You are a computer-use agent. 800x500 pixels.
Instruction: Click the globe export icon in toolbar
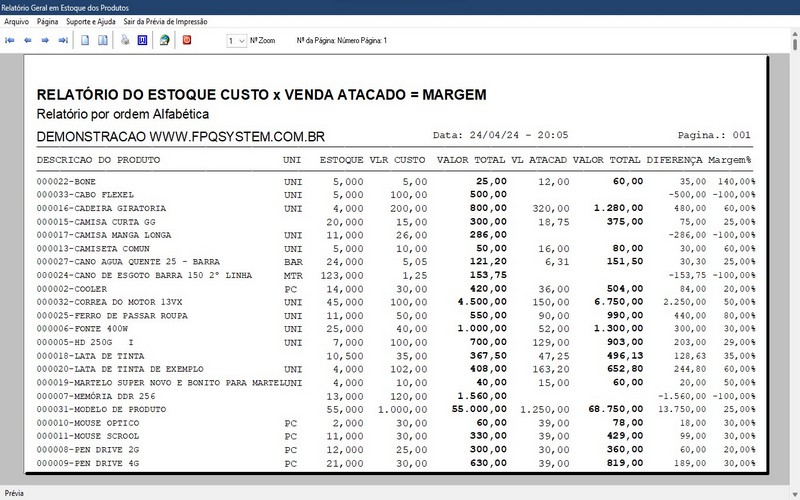pyautogui.click(x=164, y=40)
